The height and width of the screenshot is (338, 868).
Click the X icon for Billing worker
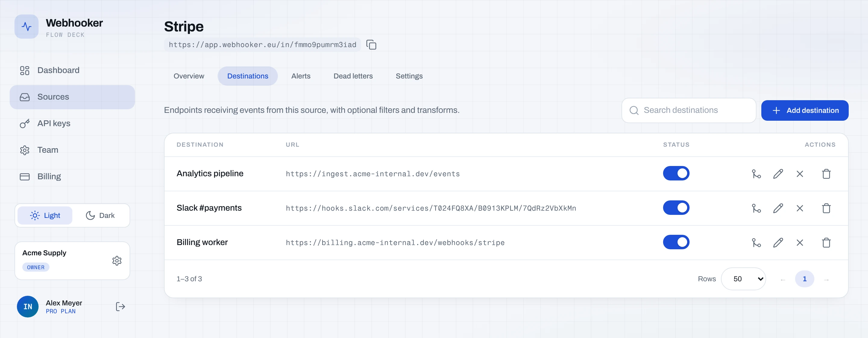pos(800,243)
